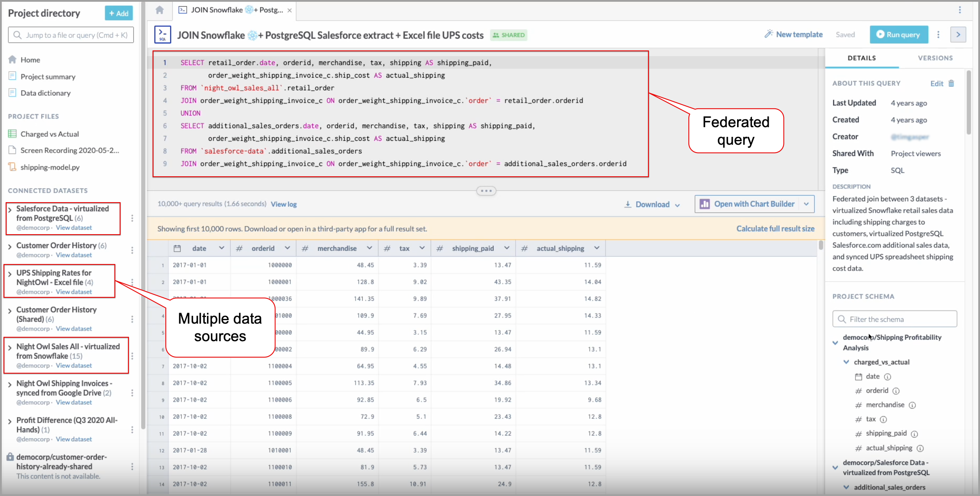Open the top-right window kebab menu
This screenshot has height=496, width=980.
click(960, 10)
